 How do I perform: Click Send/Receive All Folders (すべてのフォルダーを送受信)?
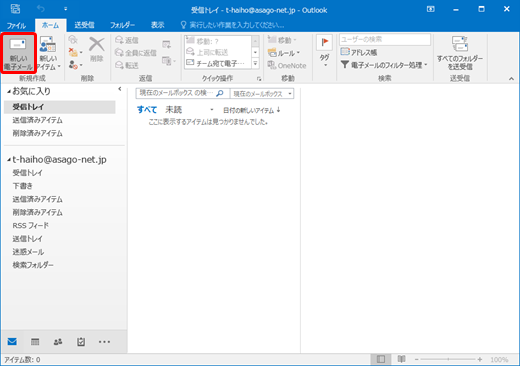pos(460,53)
